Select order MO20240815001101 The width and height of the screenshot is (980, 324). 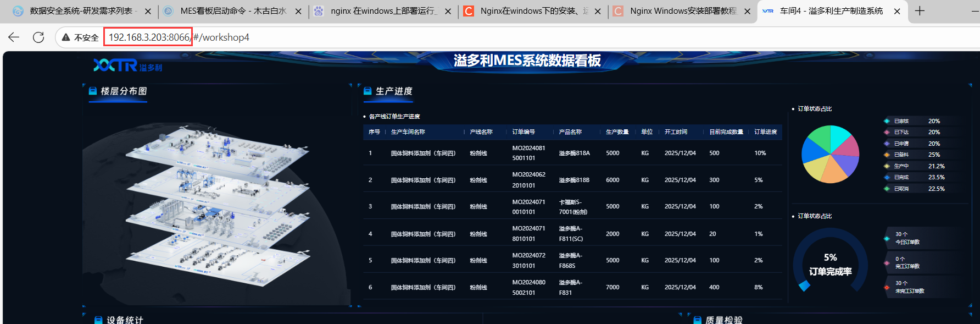(529, 153)
